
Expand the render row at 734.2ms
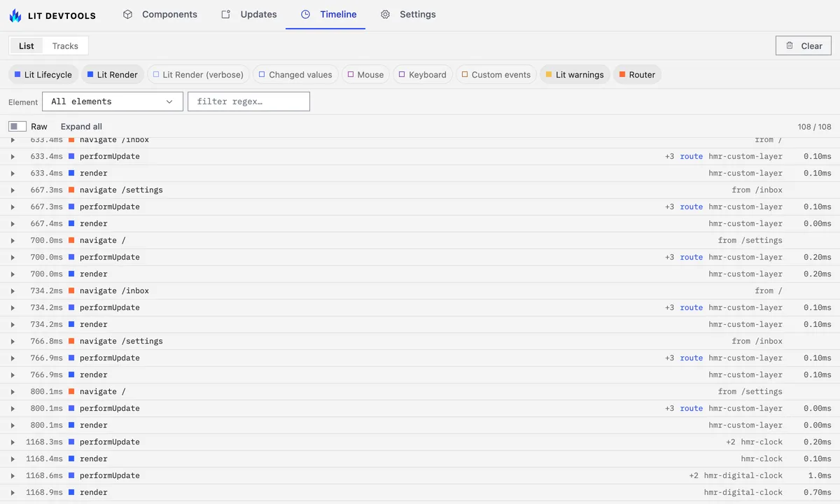click(x=13, y=324)
